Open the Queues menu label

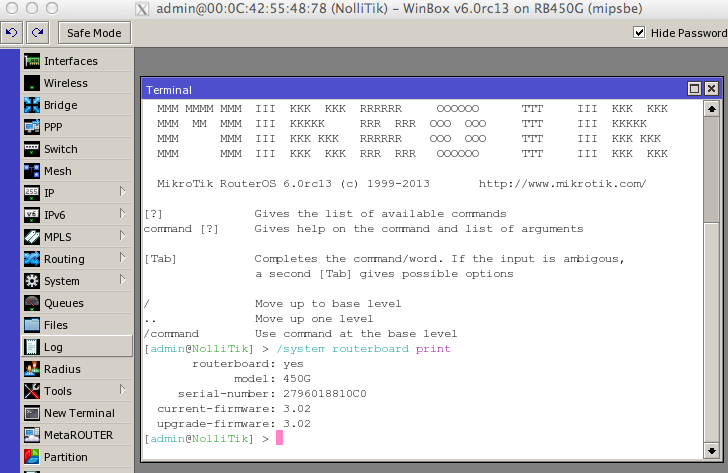tap(64, 303)
